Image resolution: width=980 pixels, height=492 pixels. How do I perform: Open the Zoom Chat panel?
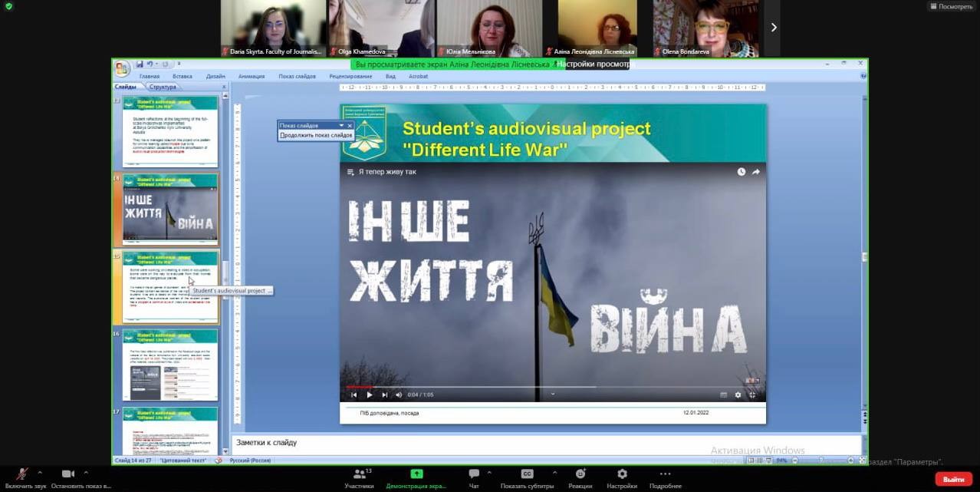[474, 474]
